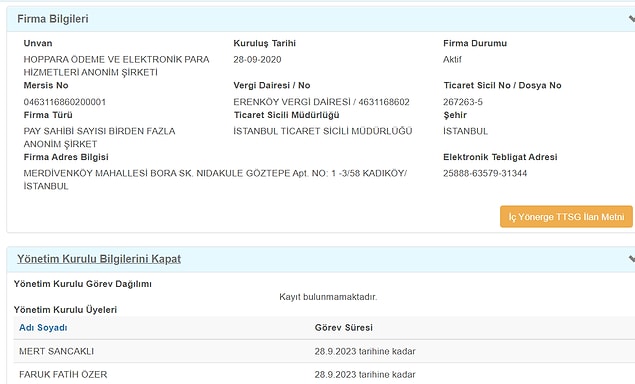Collapse the Yönetim Kurulu Bilgilerini Kapat chevron
This screenshot has height=384, width=635.
pos(632,259)
